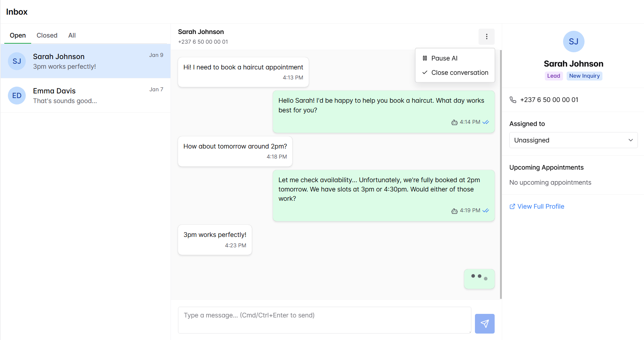Image resolution: width=644 pixels, height=340 pixels.
Task: Open the three-dot conversation options menu
Action: click(486, 37)
